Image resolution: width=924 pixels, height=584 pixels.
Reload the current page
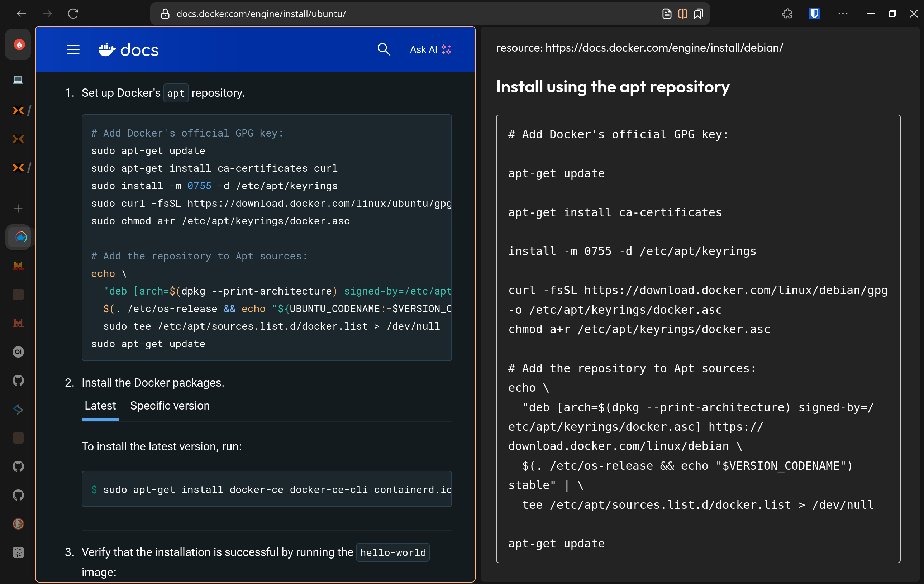click(x=73, y=14)
